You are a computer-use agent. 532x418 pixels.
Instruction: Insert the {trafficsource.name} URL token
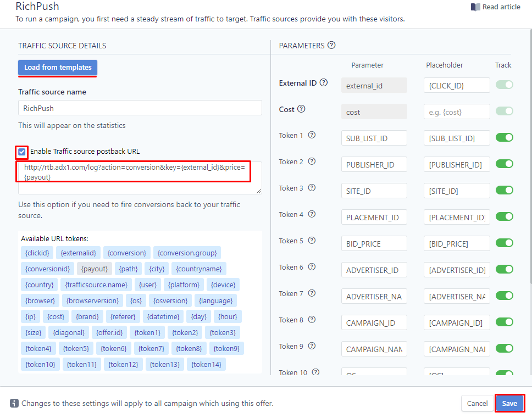pyautogui.click(x=96, y=285)
